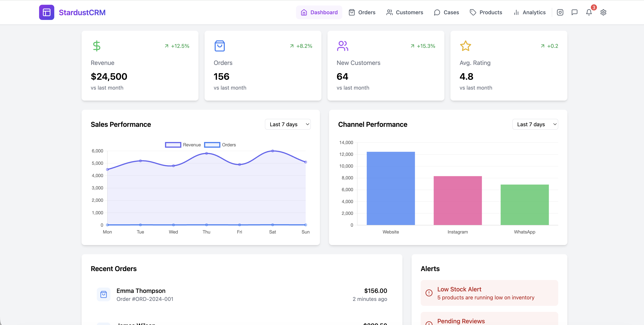This screenshot has height=325, width=644.
Task: Click the Sat revenue data point
Action: (272, 151)
